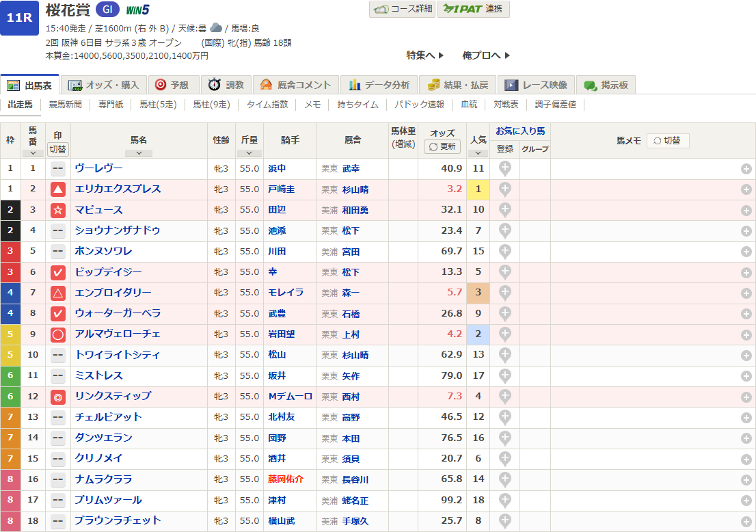Open horse link トワイライトシティ
The width and height of the screenshot is (756, 532).
[x=117, y=355]
